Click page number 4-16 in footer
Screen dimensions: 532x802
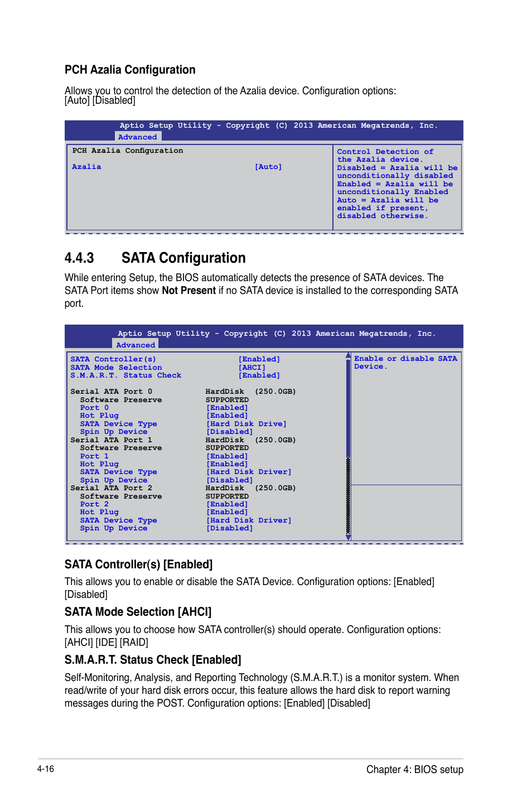(46, 769)
